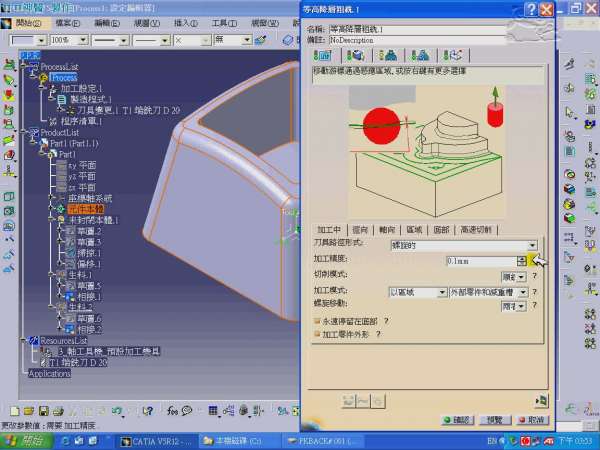Click the 確認 button

tap(454, 420)
